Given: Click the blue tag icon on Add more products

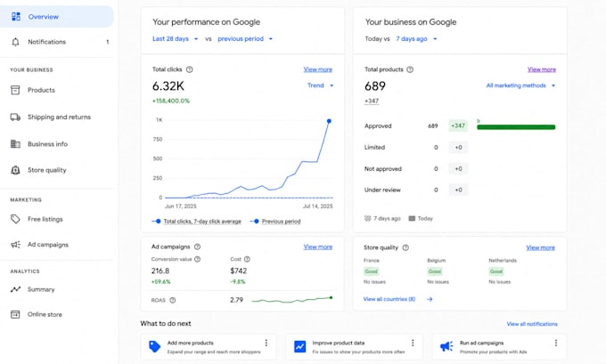Looking at the screenshot, I should (x=154, y=346).
